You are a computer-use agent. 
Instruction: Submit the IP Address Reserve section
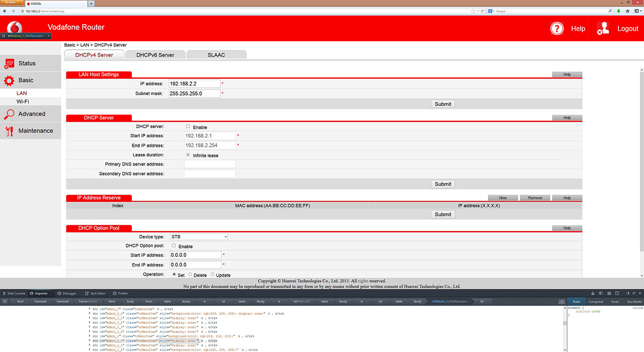(443, 214)
